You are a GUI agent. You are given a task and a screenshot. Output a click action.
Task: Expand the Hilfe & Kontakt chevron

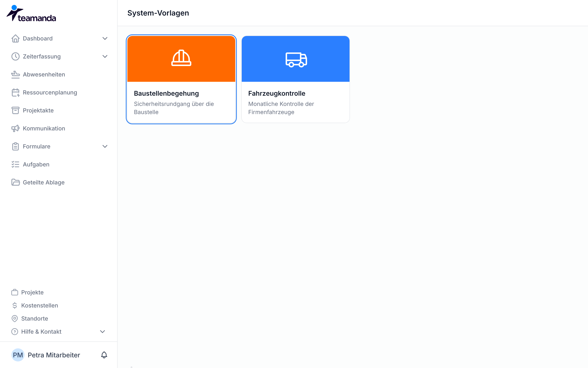tap(102, 332)
